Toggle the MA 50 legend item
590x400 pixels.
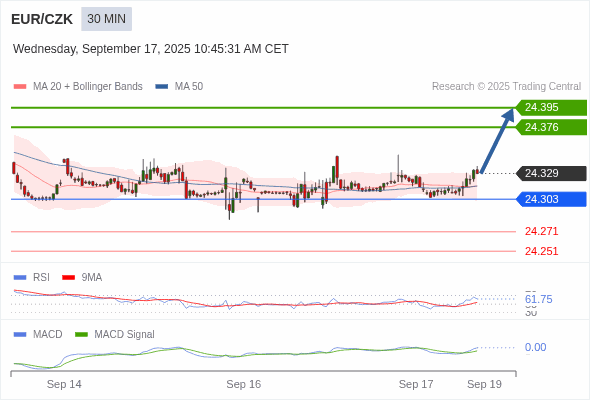[179, 87]
